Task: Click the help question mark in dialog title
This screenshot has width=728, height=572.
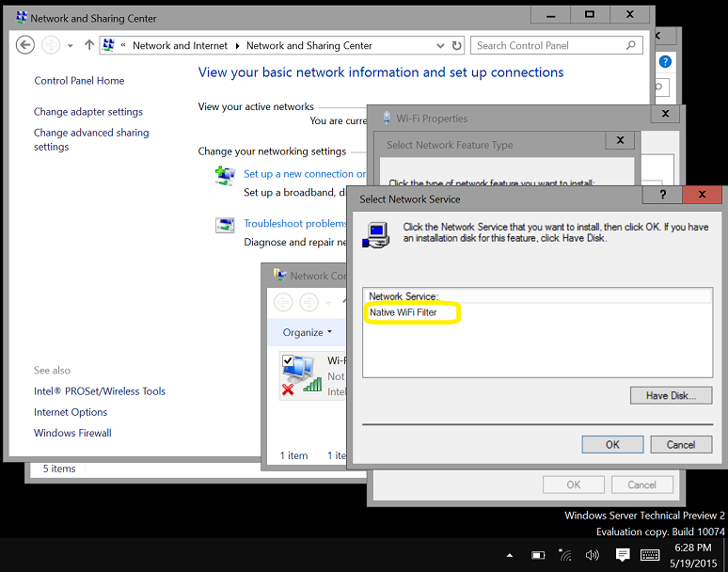Action: pos(663,195)
